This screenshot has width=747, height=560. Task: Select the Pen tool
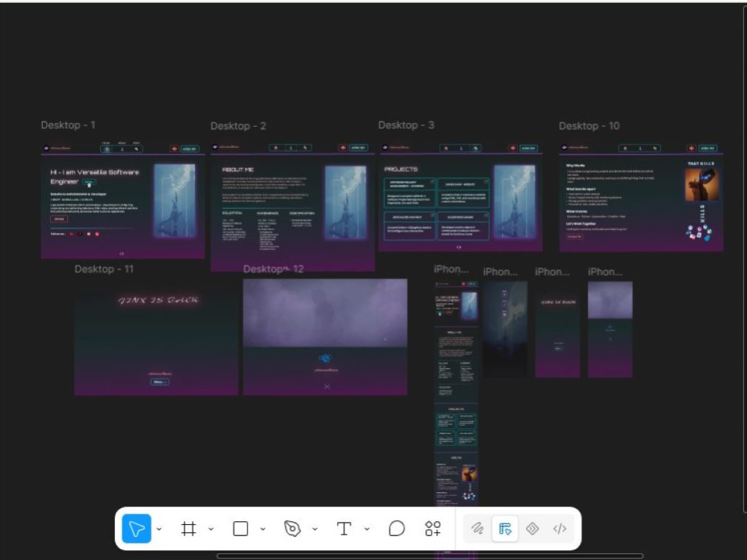coord(292,529)
